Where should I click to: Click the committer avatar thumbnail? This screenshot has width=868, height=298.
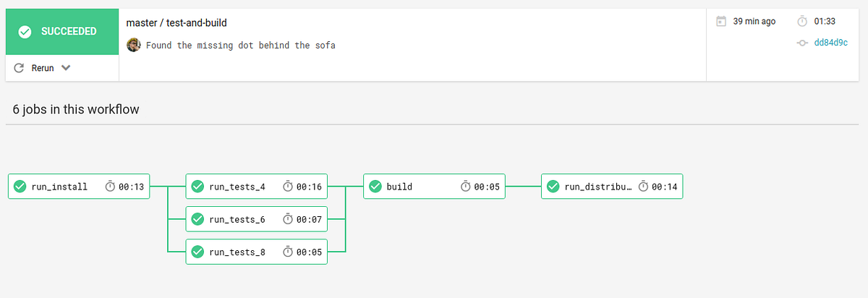134,45
